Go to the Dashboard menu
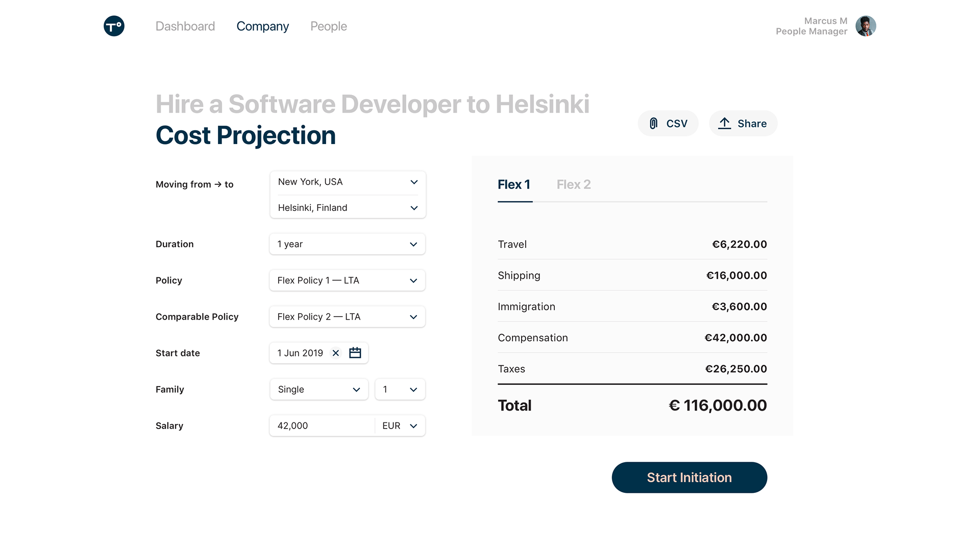Image resolution: width=980 pixels, height=545 pixels. coord(185,27)
